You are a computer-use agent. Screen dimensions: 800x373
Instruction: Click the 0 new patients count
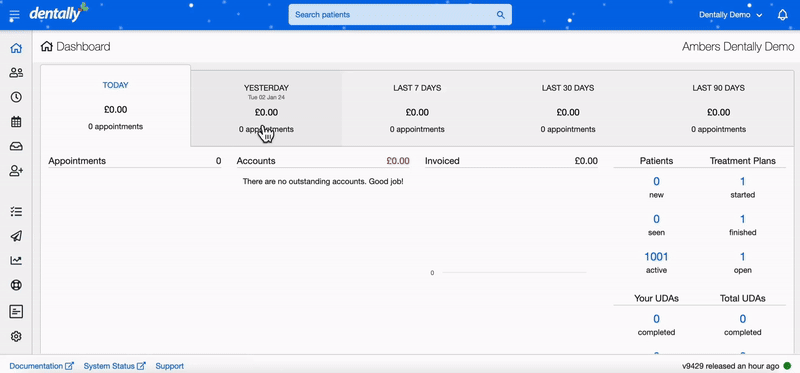tap(656, 181)
